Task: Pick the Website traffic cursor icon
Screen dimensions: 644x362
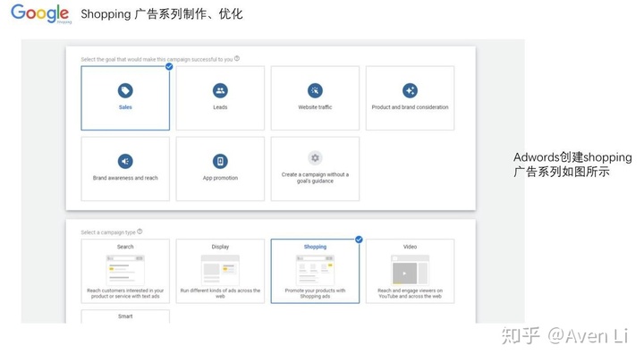Action: coord(315,90)
